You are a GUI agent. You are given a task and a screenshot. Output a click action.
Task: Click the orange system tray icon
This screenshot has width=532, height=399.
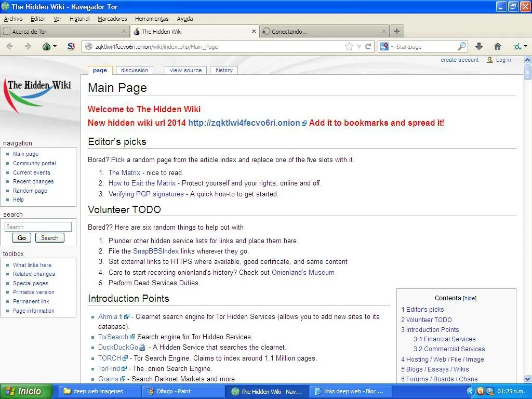pyautogui.click(x=480, y=391)
